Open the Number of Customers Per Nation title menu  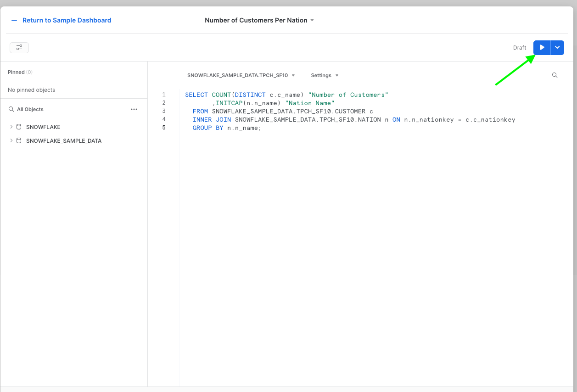click(x=259, y=20)
